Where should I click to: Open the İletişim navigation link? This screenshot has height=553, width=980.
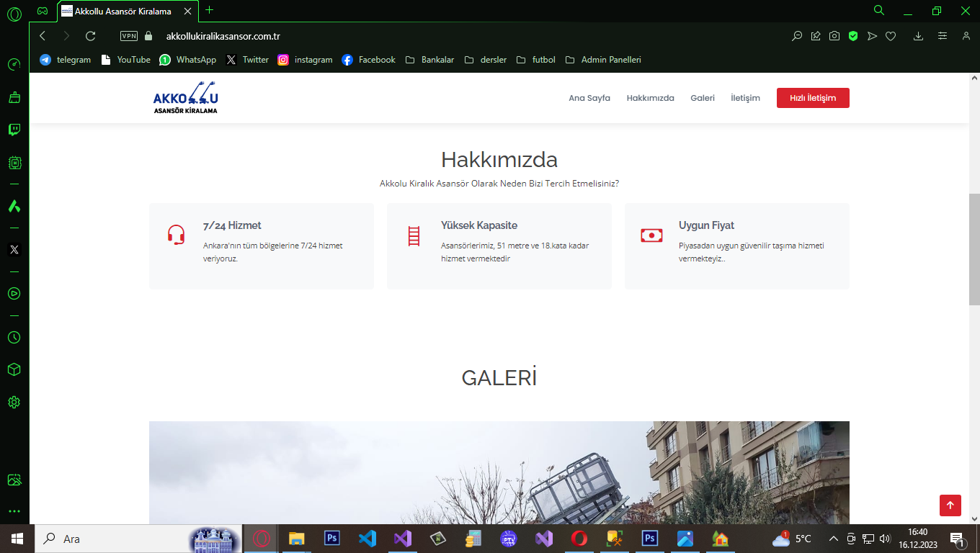745,98
